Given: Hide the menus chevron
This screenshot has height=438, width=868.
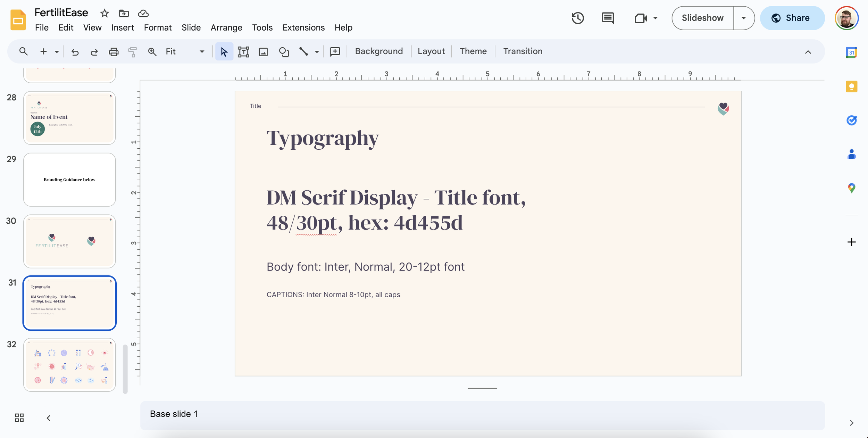Looking at the screenshot, I should (808, 52).
